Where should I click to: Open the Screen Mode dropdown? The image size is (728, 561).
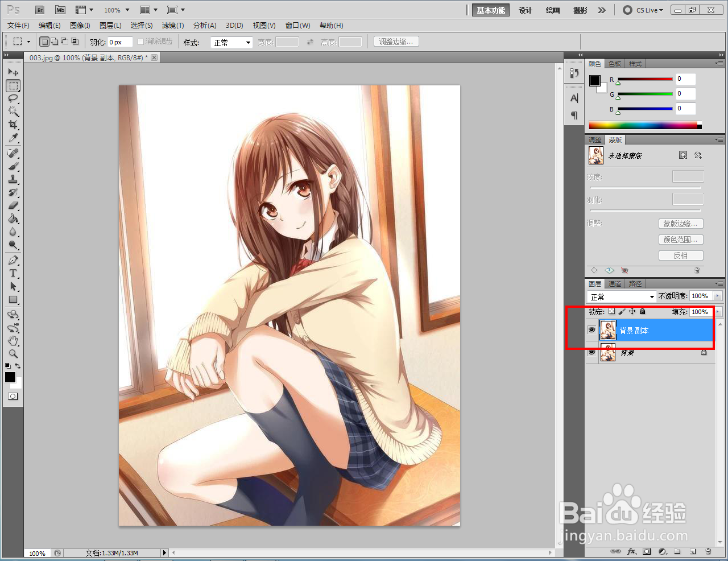coord(176,10)
